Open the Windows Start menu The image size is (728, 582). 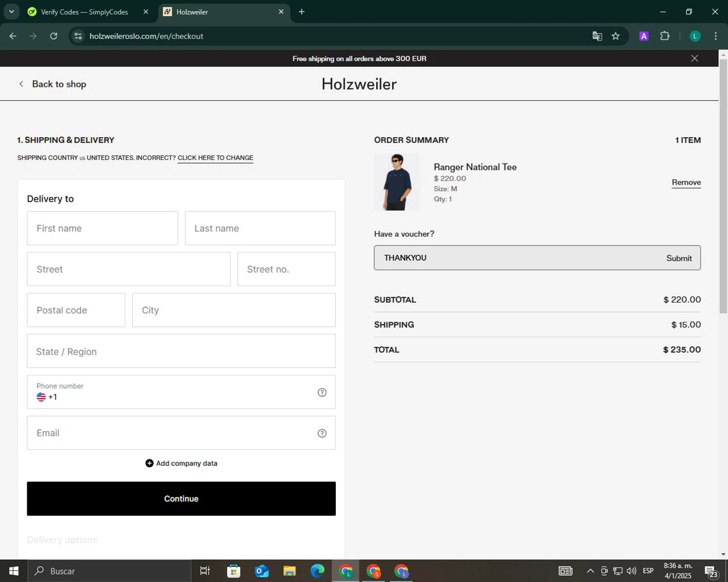pos(14,571)
